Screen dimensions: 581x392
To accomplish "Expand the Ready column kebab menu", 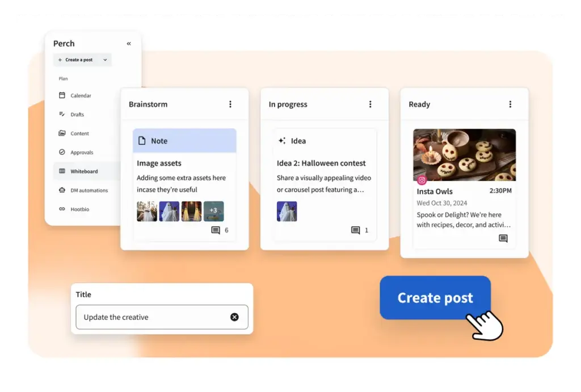I will (510, 104).
